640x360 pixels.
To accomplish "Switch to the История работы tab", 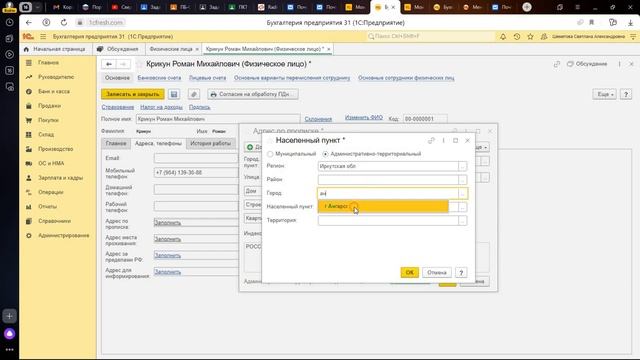I will coord(211,144).
